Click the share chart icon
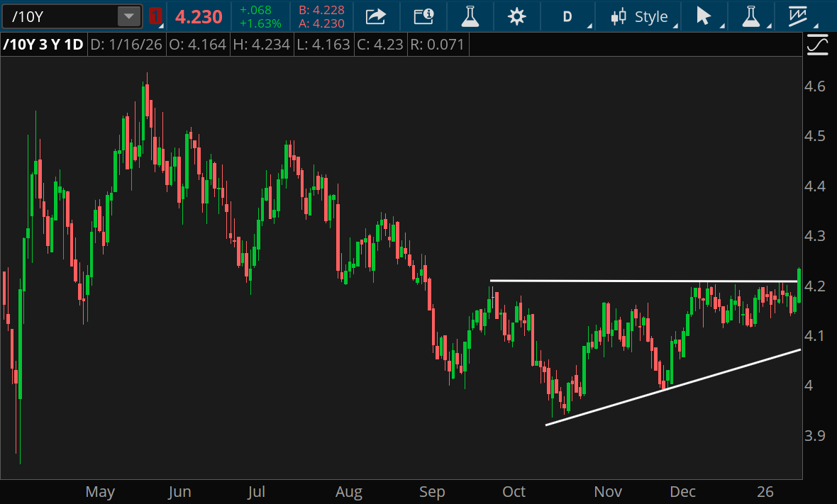The width and height of the screenshot is (837, 504). [375, 16]
